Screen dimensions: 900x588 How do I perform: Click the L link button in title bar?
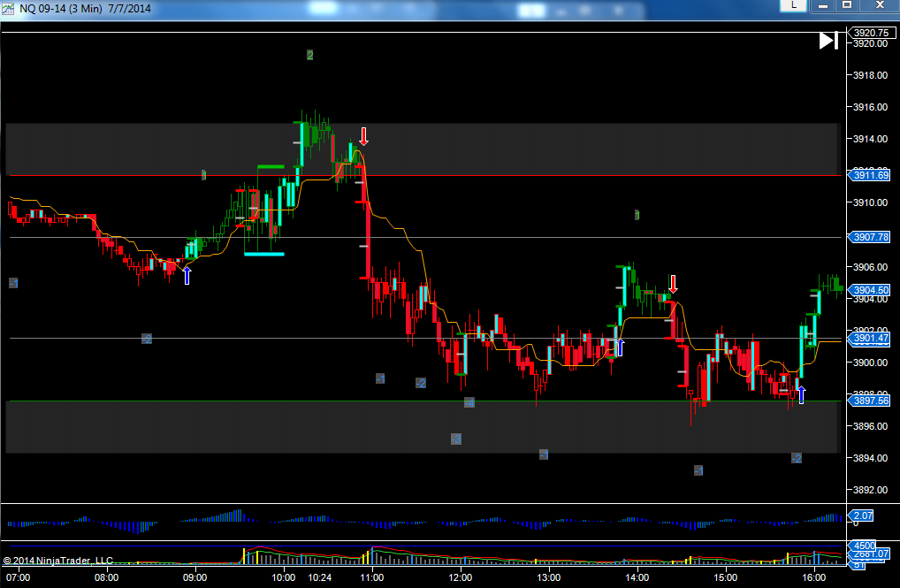tap(794, 5)
